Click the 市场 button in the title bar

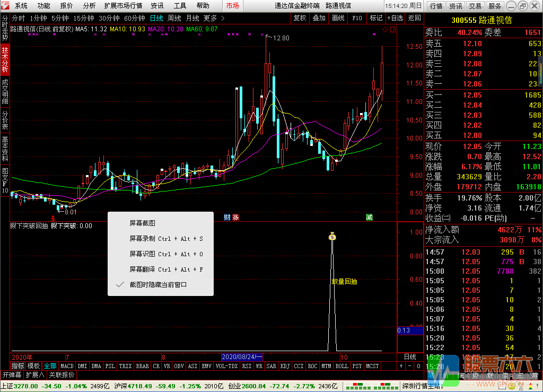tap(232, 6)
